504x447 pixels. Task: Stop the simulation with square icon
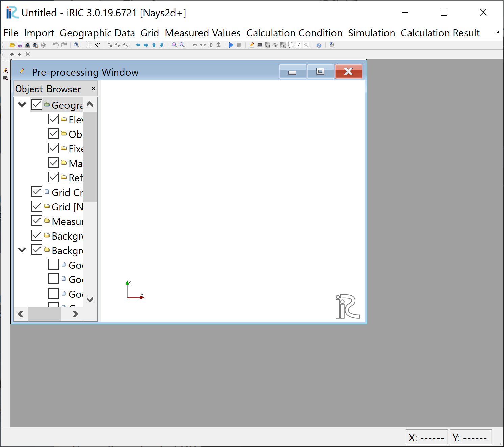tap(239, 45)
